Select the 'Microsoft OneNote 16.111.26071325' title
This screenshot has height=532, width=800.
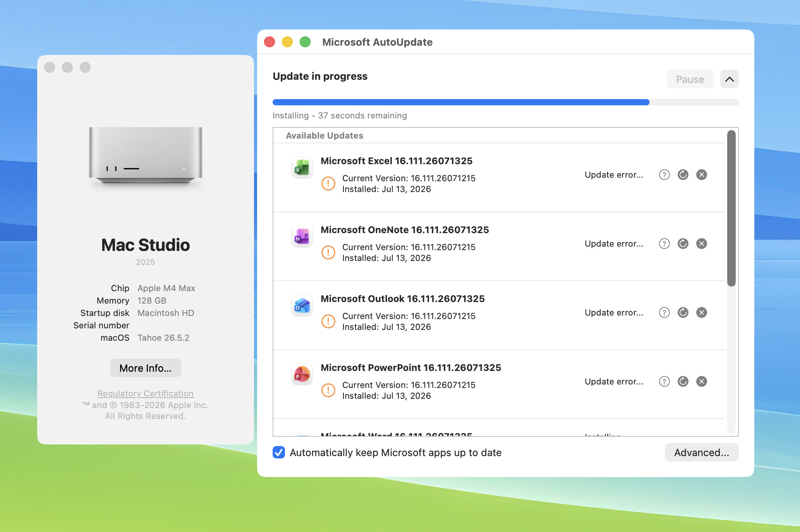coord(405,230)
